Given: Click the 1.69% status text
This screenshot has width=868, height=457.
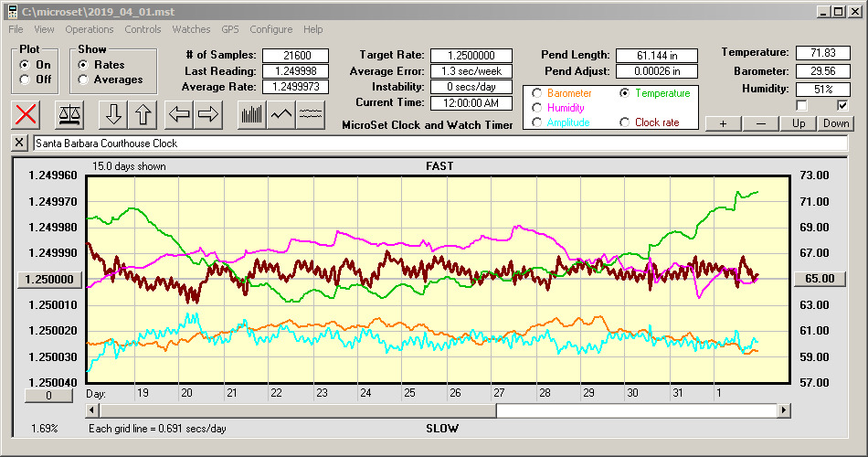Looking at the screenshot, I should point(44,428).
